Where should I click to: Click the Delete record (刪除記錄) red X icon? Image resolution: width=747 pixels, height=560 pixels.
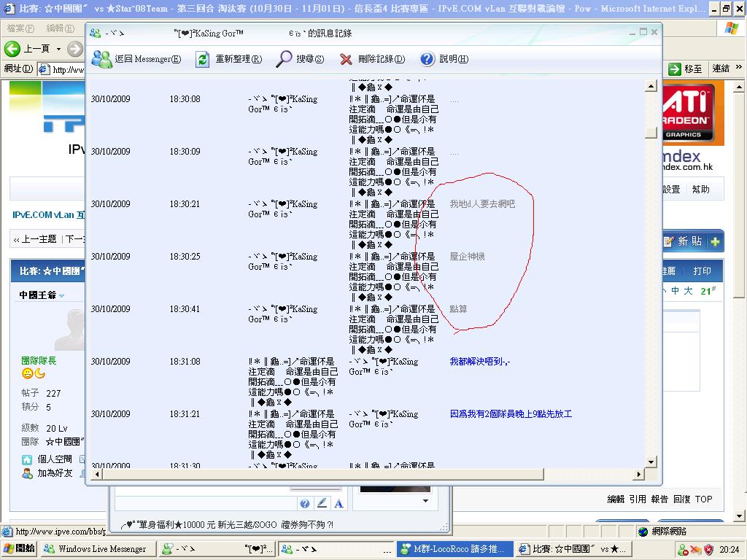click(346, 59)
